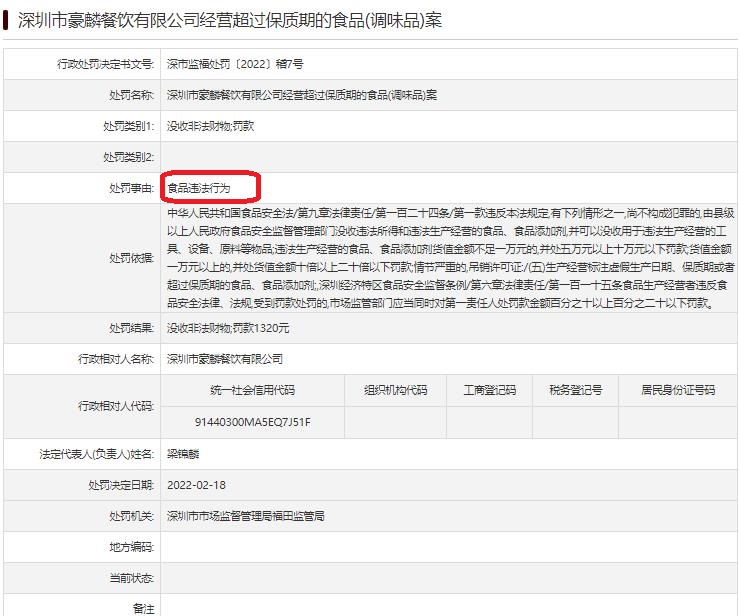The image size is (740, 616).
Task: Click the value 没收非法财物;罚款 in 处罚类别1
Action: click(x=210, y=126)
